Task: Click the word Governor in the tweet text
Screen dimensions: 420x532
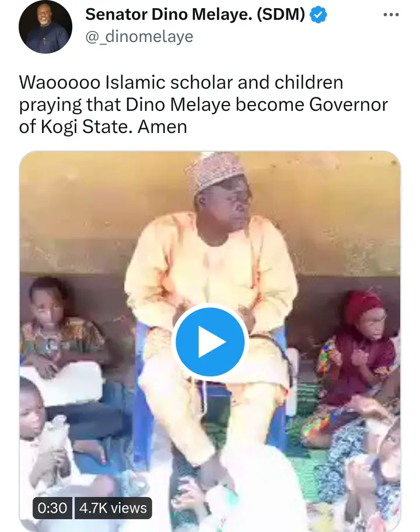Action: pos(348,105)
